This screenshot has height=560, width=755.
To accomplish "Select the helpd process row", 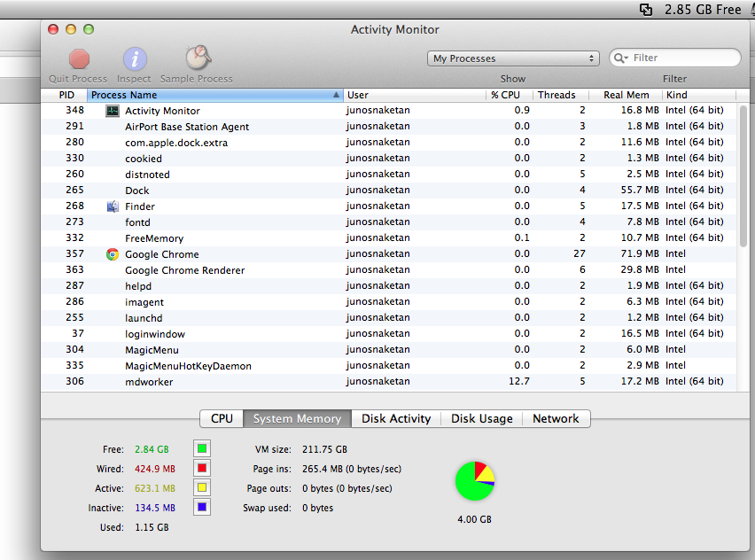I will point(388,285).
